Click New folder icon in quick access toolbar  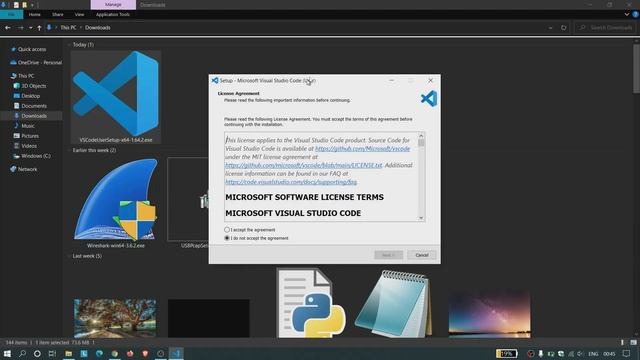[24, 5]
